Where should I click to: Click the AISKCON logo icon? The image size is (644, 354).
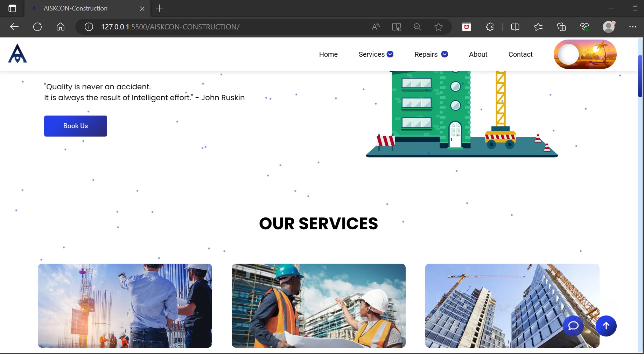pos(17,54)
